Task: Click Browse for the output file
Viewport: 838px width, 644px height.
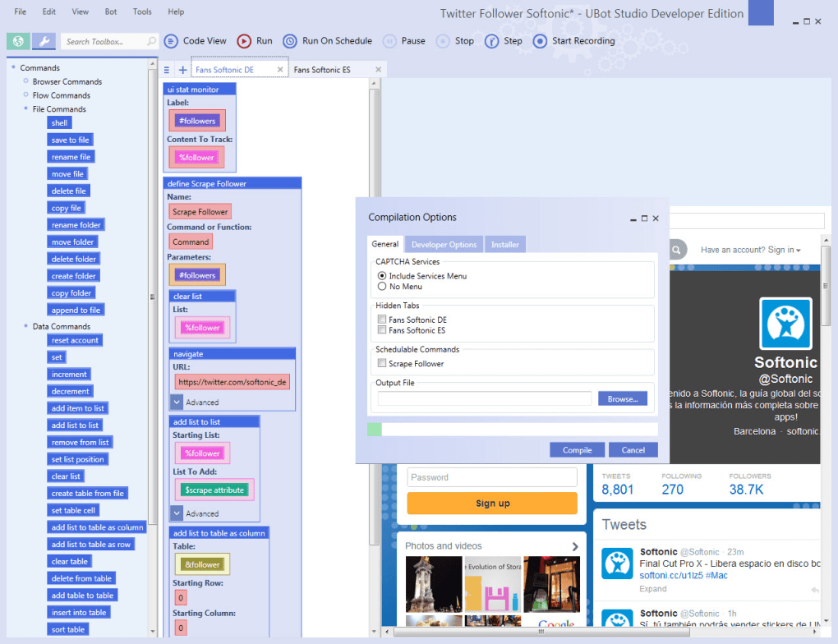Action: click(x=623, y=398)
